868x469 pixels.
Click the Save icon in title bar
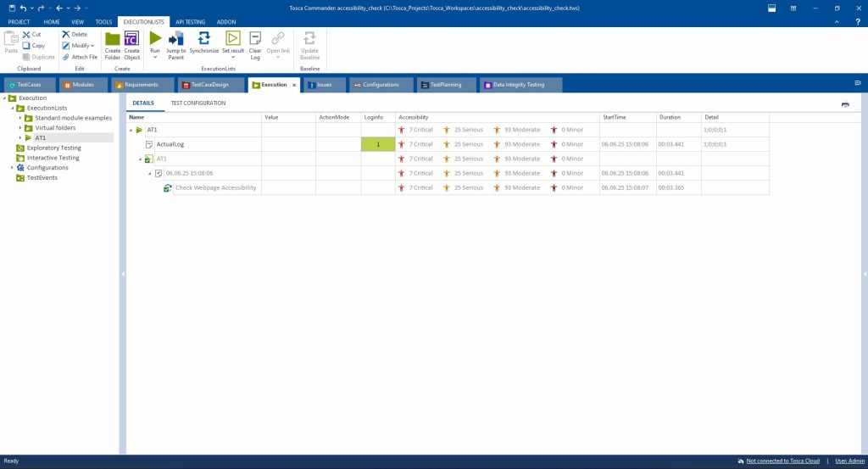pyautogui.click(x=12, y=8)
